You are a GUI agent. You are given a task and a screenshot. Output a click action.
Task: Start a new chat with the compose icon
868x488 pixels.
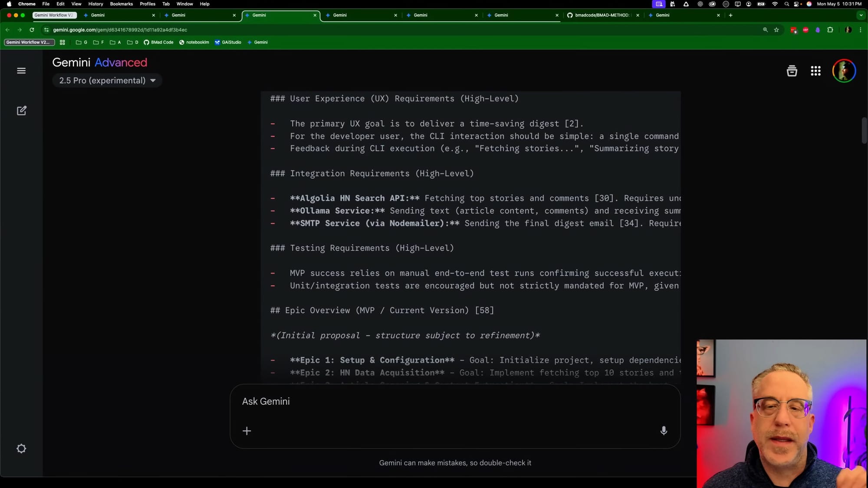point(21,111)
